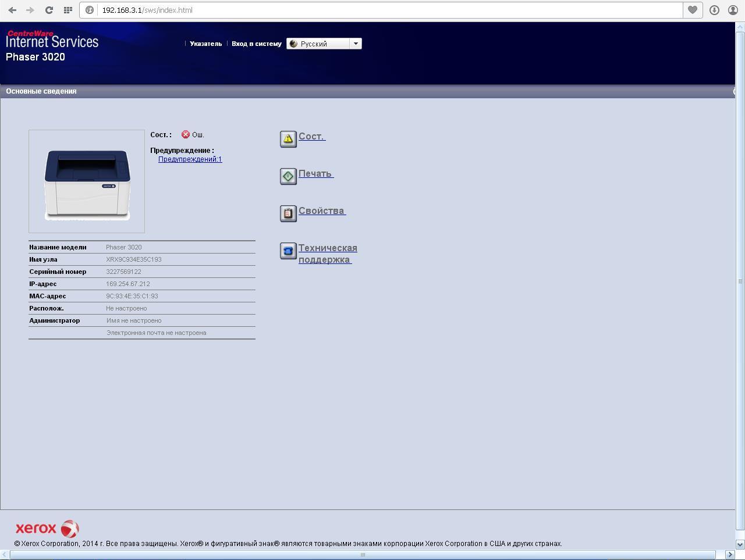Viewport: 745px width, 560px height.
Task: Click CentreWare Internet Services logo
Action: click(52, 40)
